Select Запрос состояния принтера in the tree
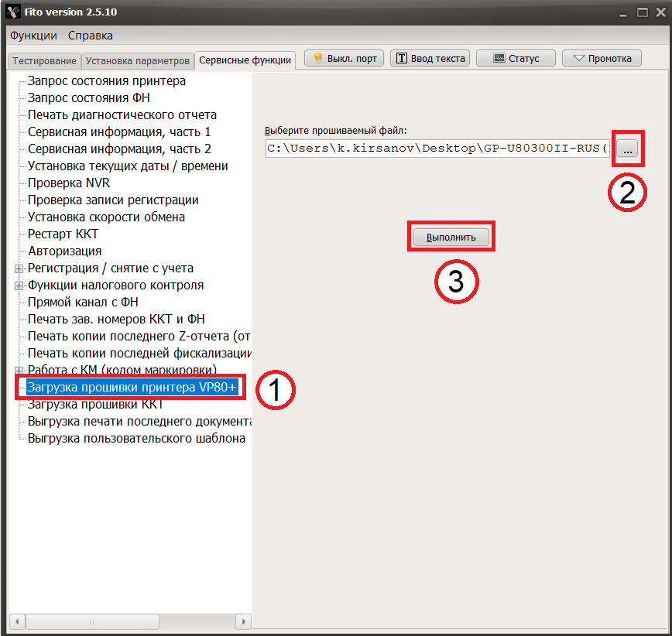 [x=105, y=80]
